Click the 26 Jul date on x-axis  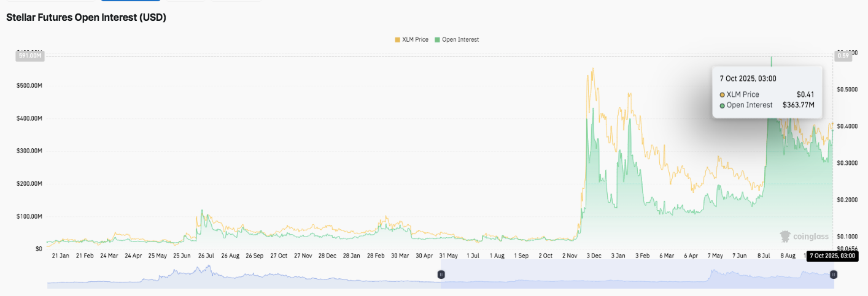(x=205, y=256)
